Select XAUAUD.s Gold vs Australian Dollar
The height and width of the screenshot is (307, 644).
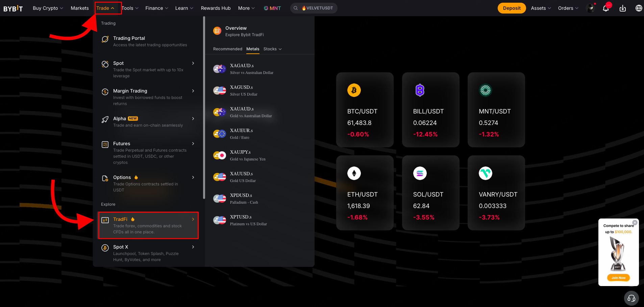tap(259, 112)
